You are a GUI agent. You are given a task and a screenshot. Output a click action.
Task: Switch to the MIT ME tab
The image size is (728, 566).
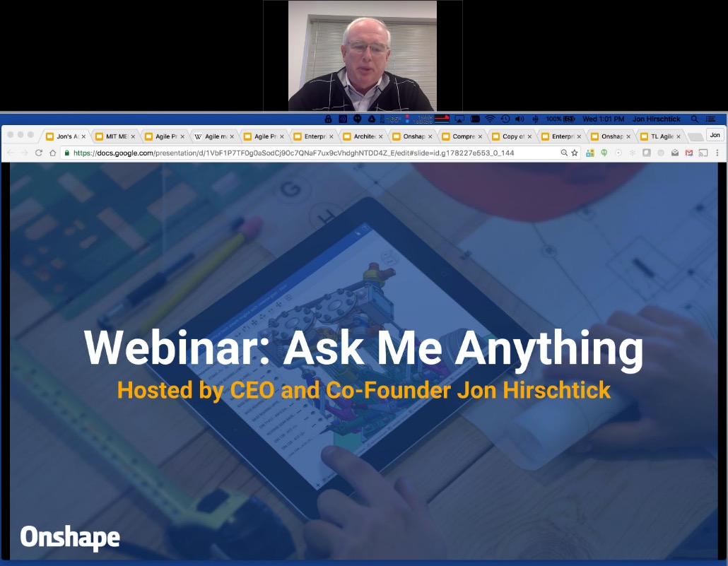[x=115, y=136]
